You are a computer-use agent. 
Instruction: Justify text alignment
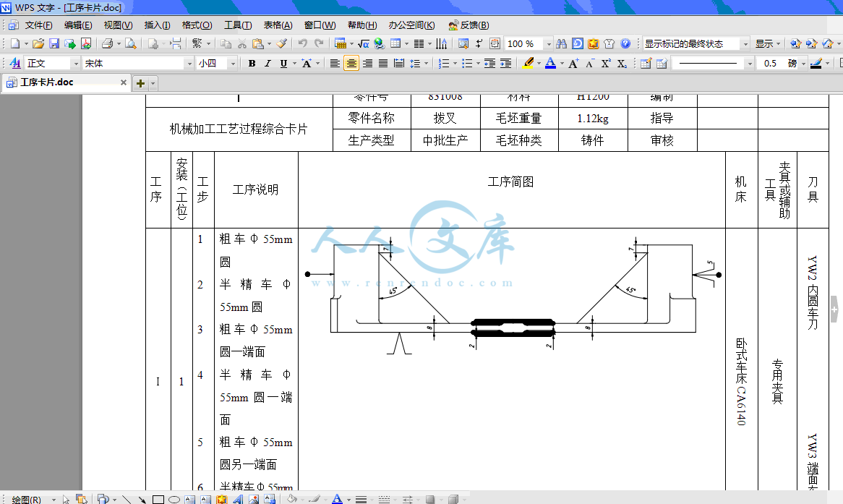point(382,64)
